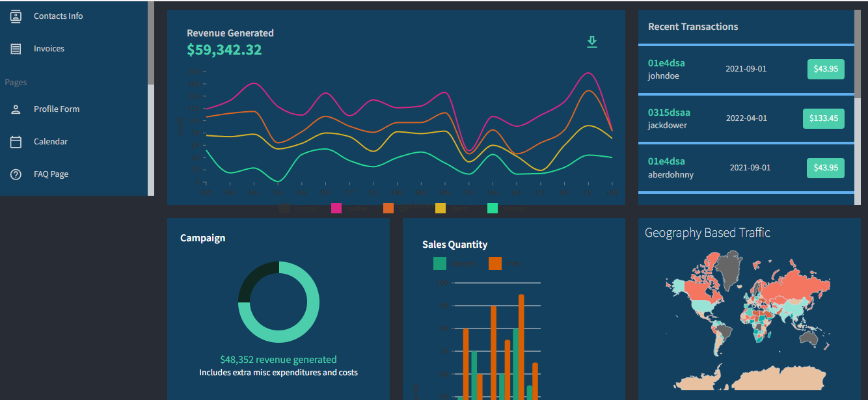Open the FAQ Page question-mark icon
868x400 pixels.
(x=15, y=174)
